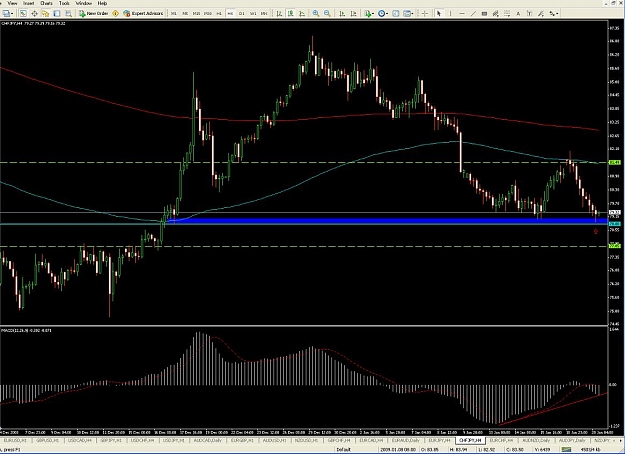Image resolution: width=625 pixels, height=454 pixels.
Task: Expand the New Chart dropdown arrow
Action: coord(13,14)
